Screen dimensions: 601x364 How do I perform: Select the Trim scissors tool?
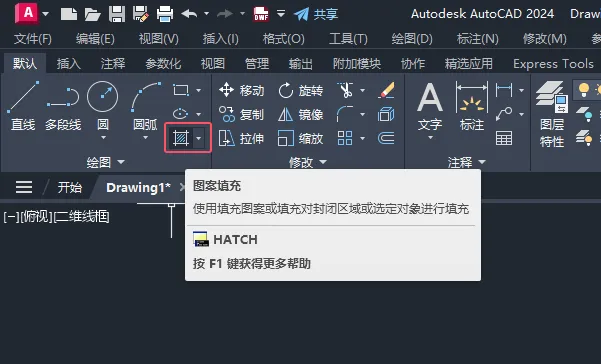pyautogui.click(x=346, y=90)
